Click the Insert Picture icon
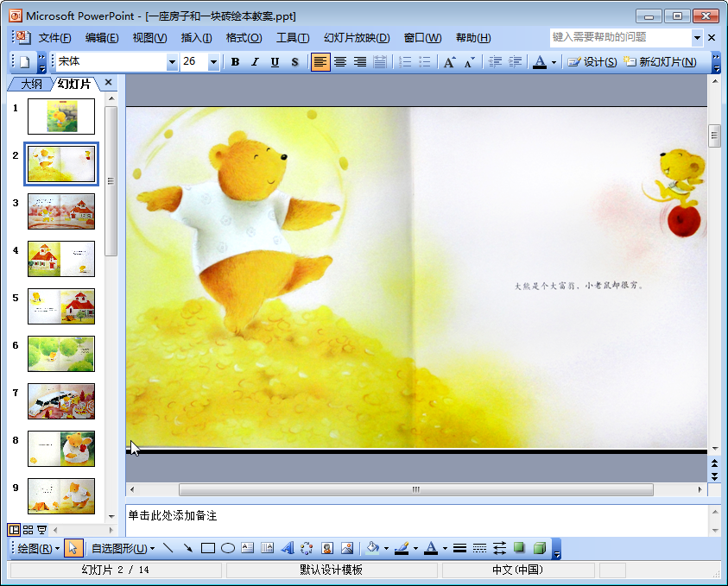The image size is (728, 586). [347, 548]
